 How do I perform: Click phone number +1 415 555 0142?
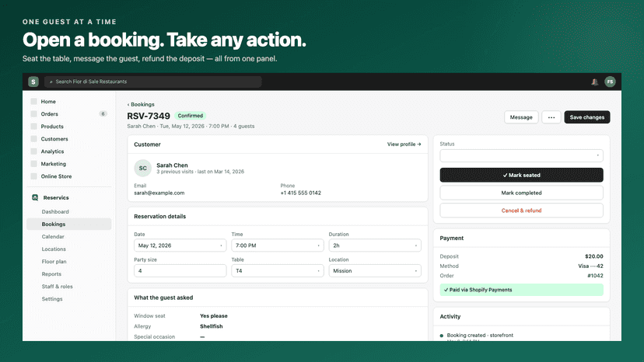pos(301,193)
